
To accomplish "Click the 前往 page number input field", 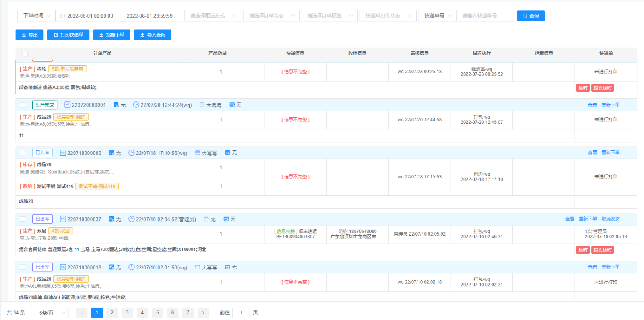I will [x=241, y=313].
